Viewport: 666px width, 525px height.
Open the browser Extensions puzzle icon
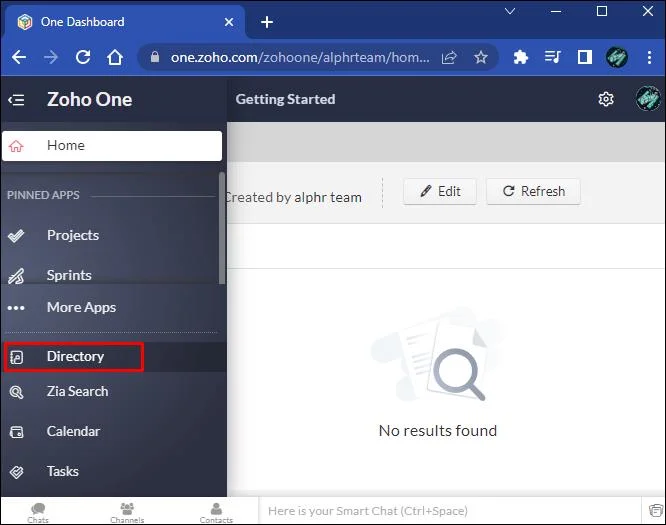tap(520, 57)
